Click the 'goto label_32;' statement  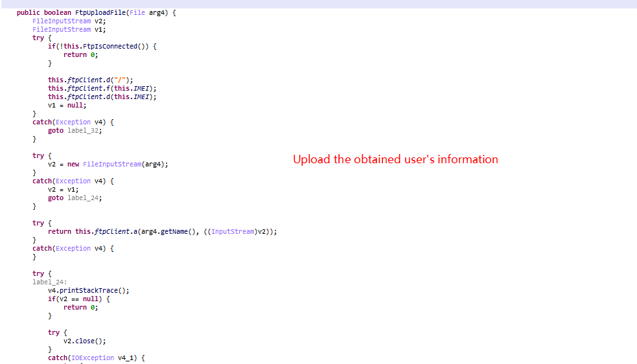pyautogui.click(x=75, y=130)
